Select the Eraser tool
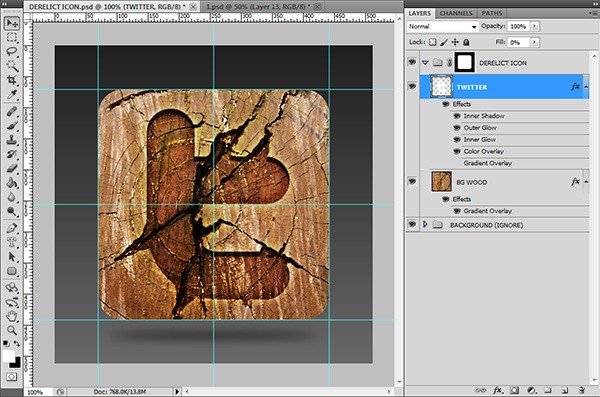Image resolution: width=600 pixels, height=397 pixels. coord(12,168)
